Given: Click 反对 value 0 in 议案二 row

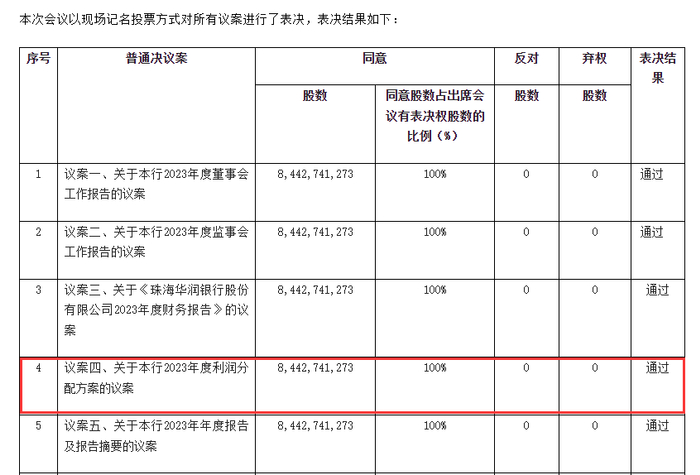Looking at the screenshot, I should point(526,232).
